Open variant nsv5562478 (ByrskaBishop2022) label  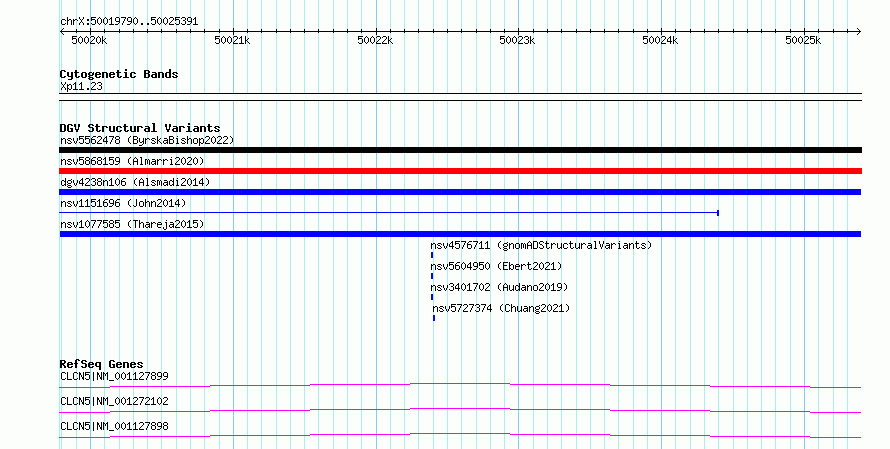(x=147, y=140)
